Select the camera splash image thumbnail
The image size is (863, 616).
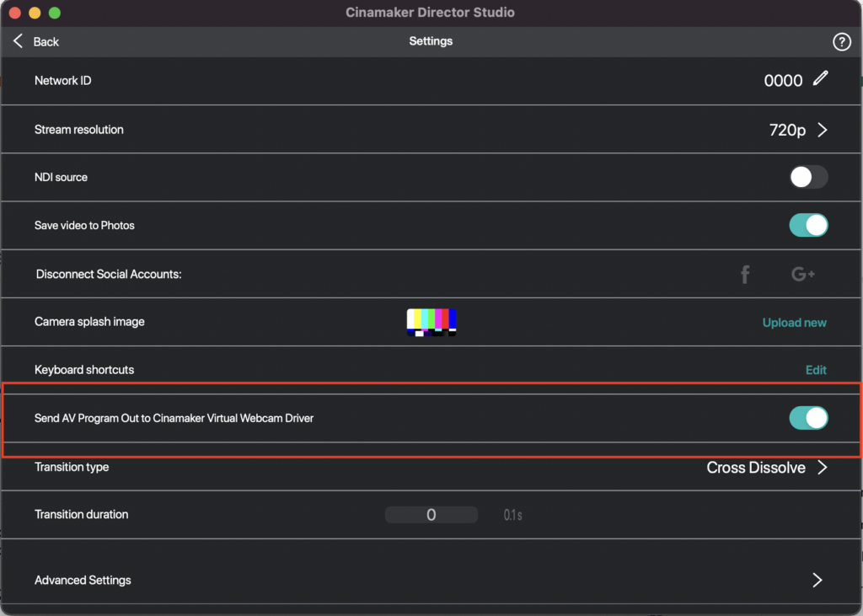tap(431, 322)
